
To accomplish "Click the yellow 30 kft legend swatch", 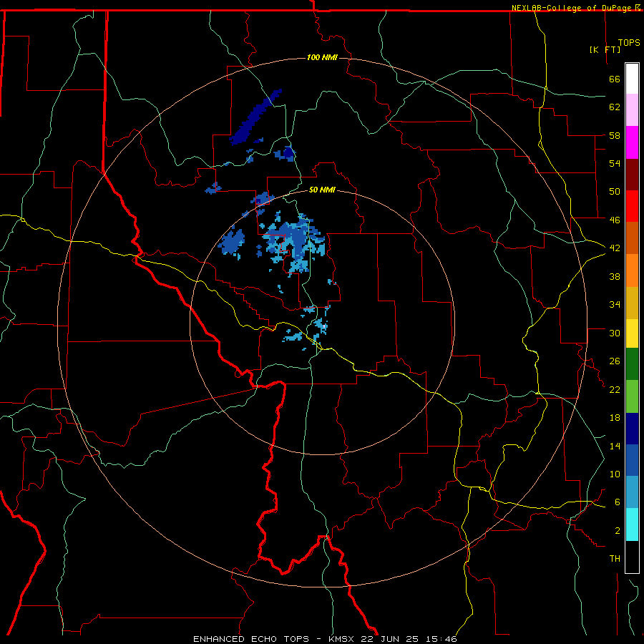I will click(x=632, y=333).
